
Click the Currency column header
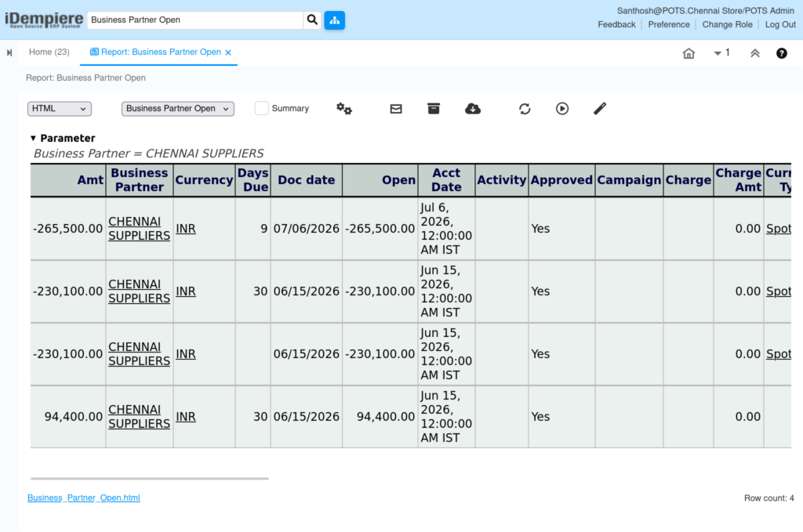(204, 180)
